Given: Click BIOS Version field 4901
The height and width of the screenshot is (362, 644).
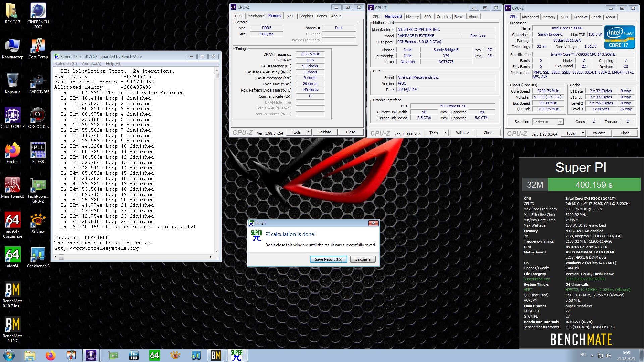Looking at the screenshot, I should [446, 84].
